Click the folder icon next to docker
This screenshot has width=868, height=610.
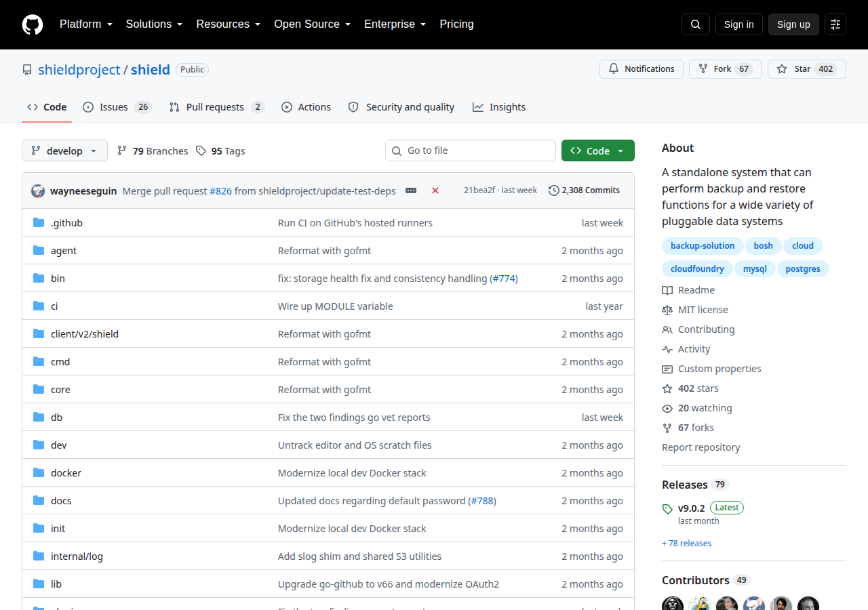(x=39, y=472)
